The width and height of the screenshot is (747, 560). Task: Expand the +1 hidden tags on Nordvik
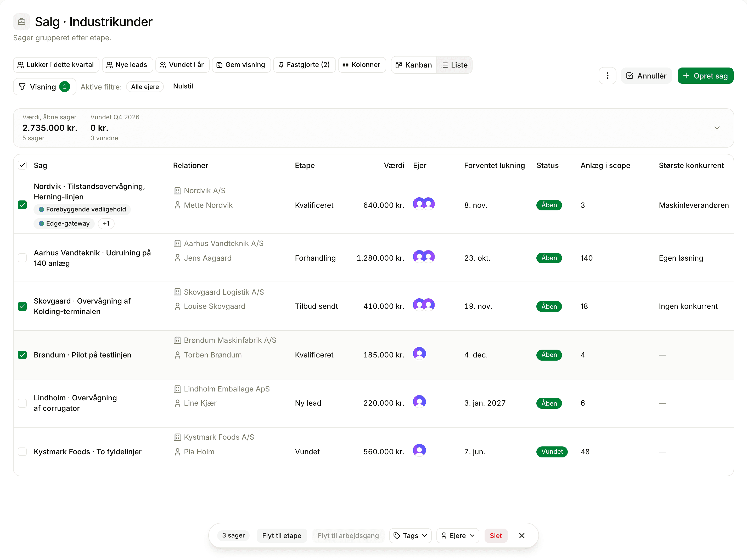click(106, 223)
